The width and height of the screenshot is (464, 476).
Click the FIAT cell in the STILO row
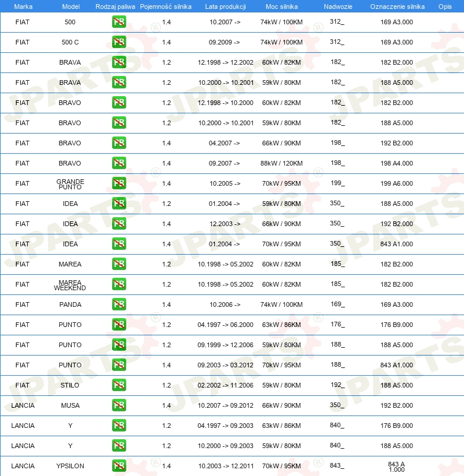(x=23, y=385)
